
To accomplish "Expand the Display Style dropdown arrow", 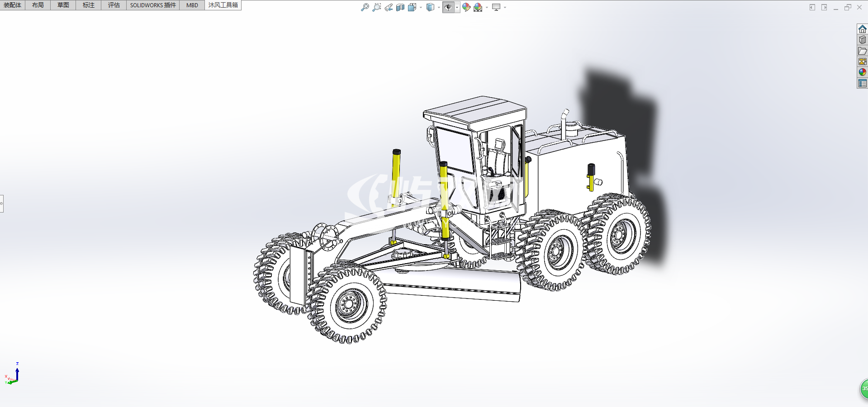I will click(x=439, y=7).
